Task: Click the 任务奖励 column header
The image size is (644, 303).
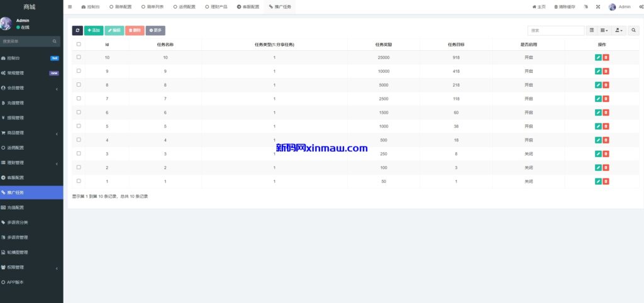Action: 384,45
